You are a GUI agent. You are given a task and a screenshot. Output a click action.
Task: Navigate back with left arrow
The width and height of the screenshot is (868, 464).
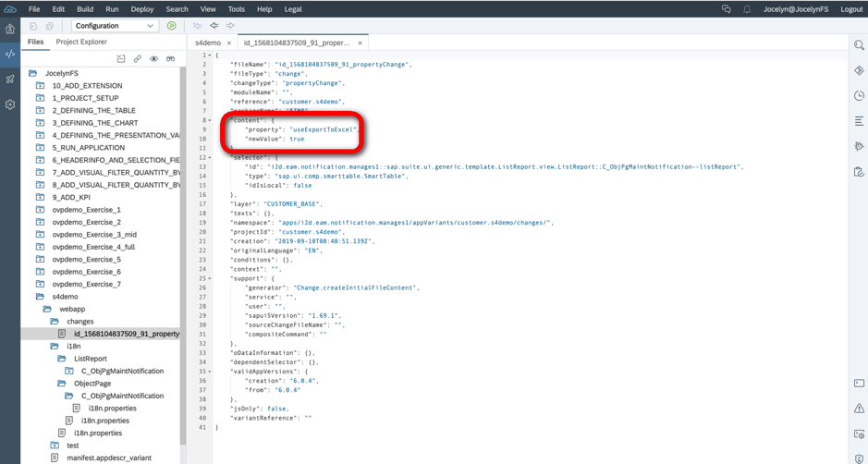(214, 26)
